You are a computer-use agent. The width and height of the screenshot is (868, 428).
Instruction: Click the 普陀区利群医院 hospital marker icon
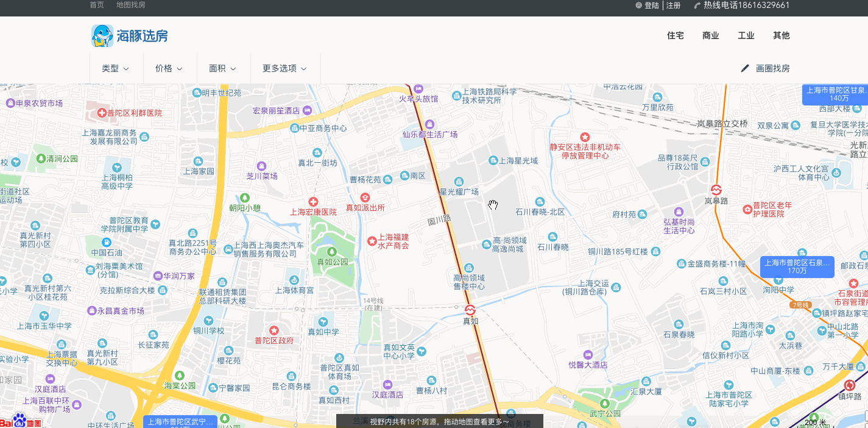pos(102,113)
